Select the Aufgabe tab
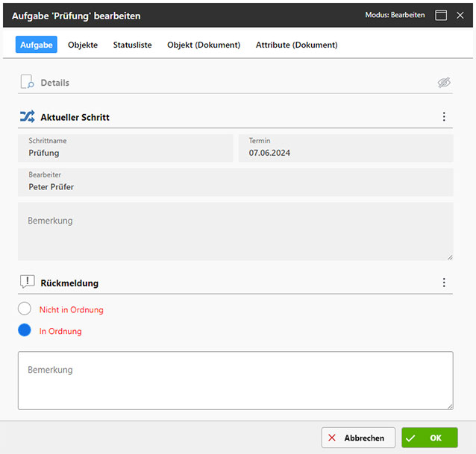The width and height of the screenshot is (476, 454). [36, 45]
